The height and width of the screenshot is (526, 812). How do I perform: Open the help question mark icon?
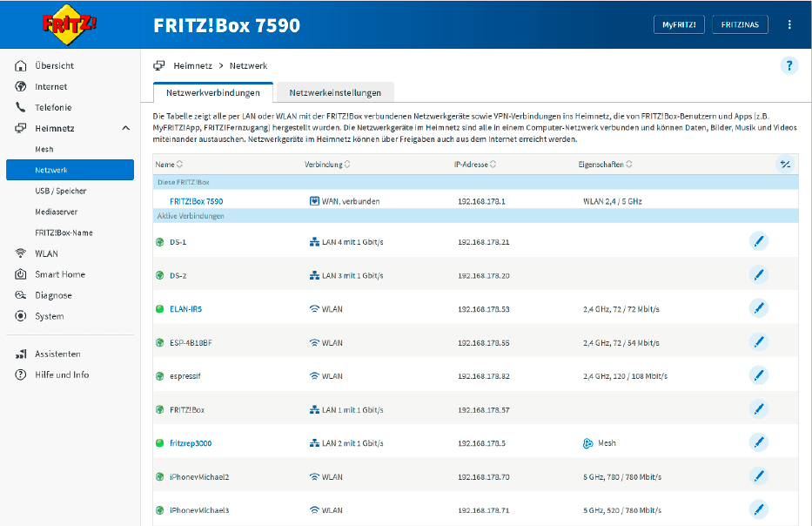point(789,66)
